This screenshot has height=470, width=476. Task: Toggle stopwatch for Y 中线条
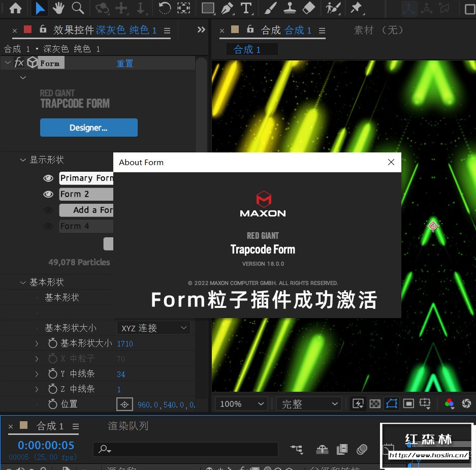click(x=52, y=373)
